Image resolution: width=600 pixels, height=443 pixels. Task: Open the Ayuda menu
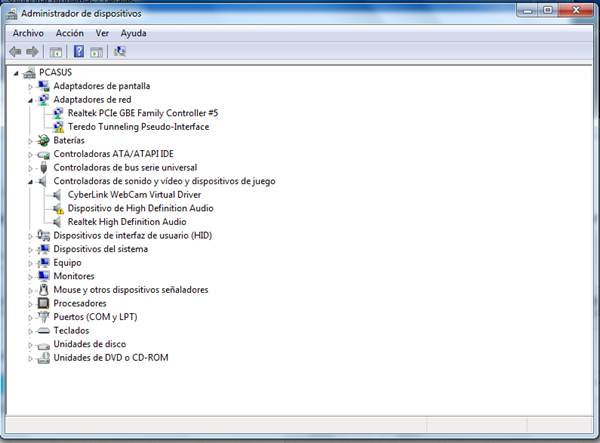pos(134,33)
